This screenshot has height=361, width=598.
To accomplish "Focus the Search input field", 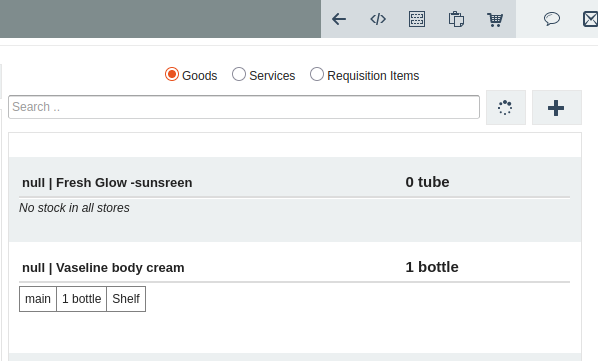I will pos(244,107).
